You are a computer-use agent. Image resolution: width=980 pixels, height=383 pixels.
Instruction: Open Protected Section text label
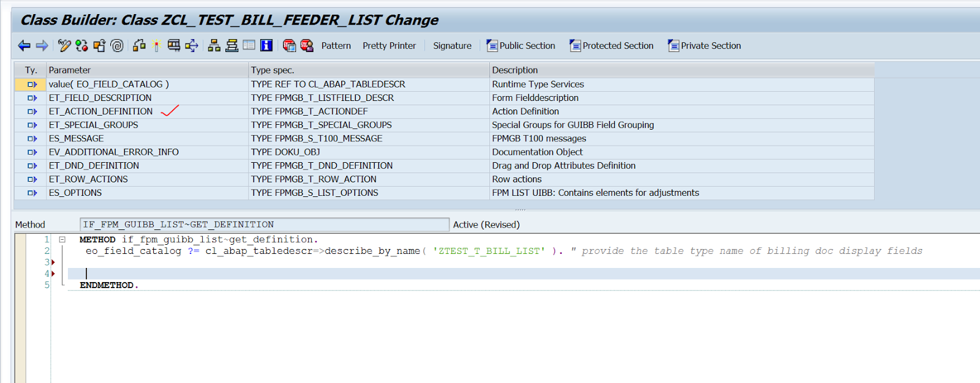618,45
